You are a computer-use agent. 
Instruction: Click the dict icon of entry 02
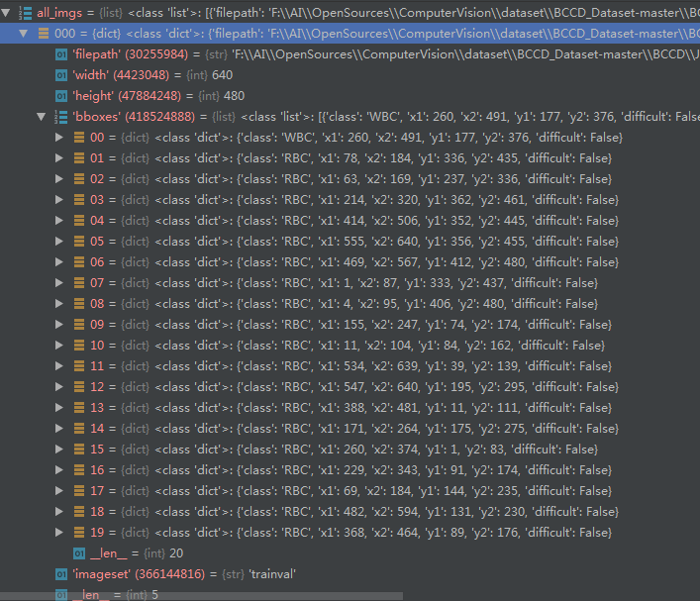(x=79, y=179)
